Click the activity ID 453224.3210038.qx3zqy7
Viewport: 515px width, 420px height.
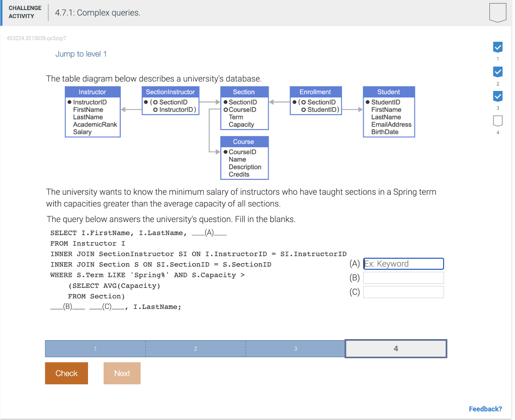(36, 38)
